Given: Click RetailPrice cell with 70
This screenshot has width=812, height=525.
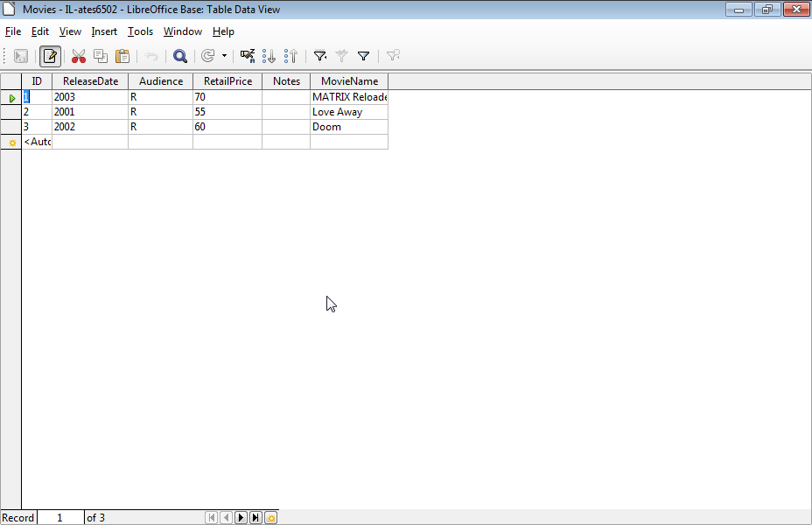Looking at the screenshot, I should [x=227, y=97].
